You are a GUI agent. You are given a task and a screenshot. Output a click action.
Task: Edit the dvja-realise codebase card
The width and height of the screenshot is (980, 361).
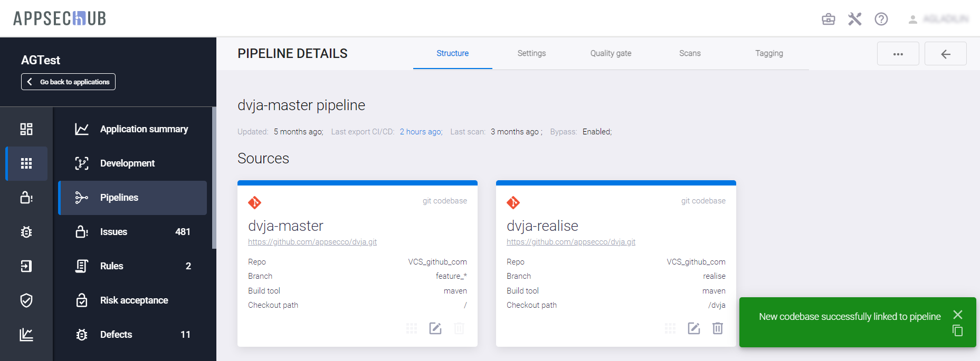[x=693, y=328]
